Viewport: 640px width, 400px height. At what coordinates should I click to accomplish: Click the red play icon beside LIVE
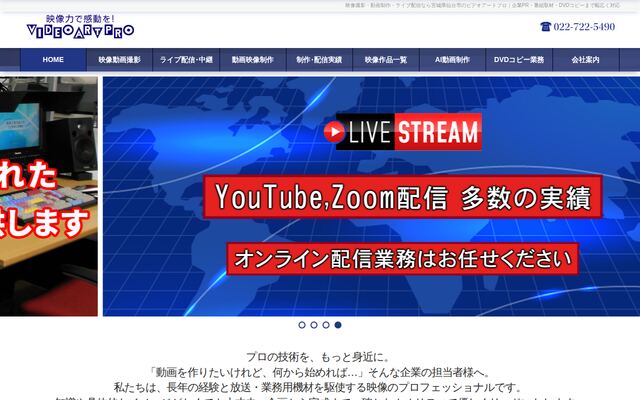[334, 131]
